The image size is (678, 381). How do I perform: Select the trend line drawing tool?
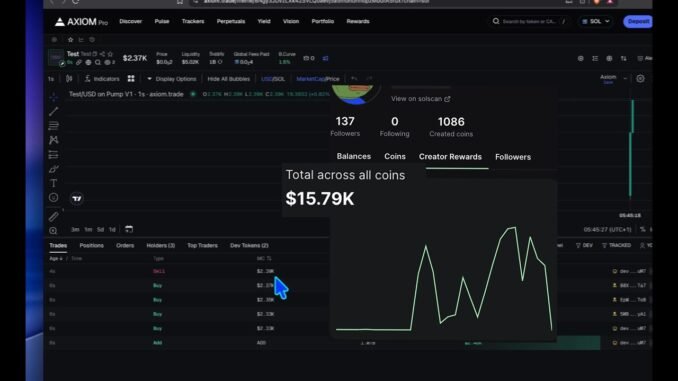[54, 111]
